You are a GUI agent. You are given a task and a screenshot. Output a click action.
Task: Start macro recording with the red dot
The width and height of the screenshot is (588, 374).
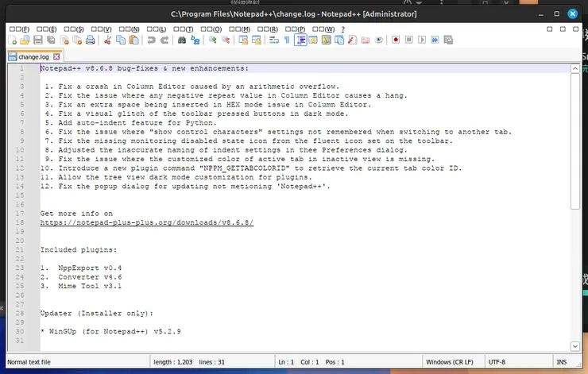pyautogui.click(x=396, y=40)
